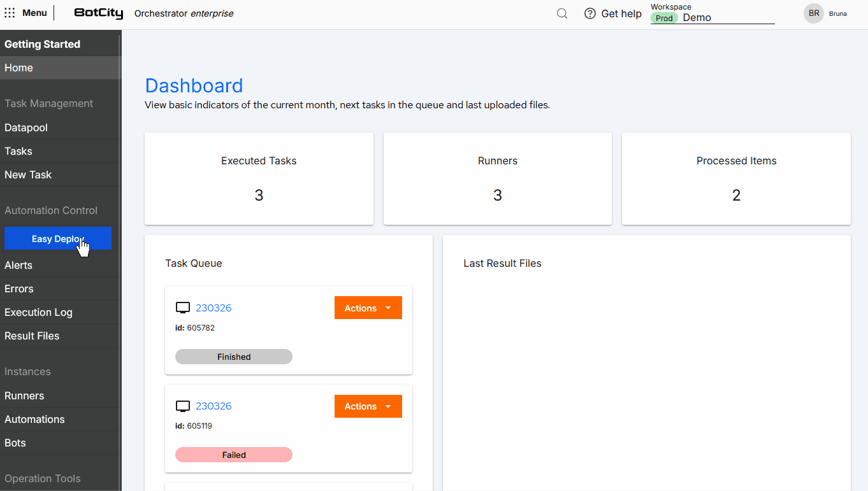Click the monitor icon beside failed task 605119

coord(183,405)
